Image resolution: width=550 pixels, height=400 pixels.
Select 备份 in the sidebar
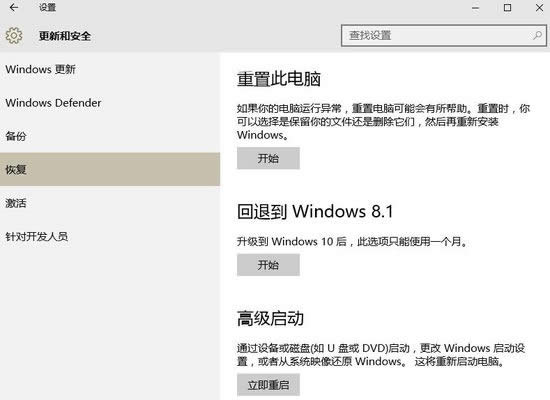coord(110,136)
